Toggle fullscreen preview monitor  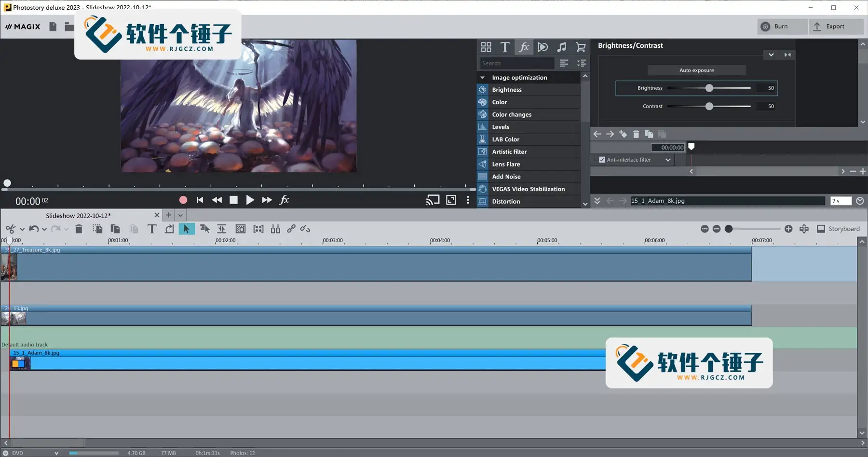451,200
